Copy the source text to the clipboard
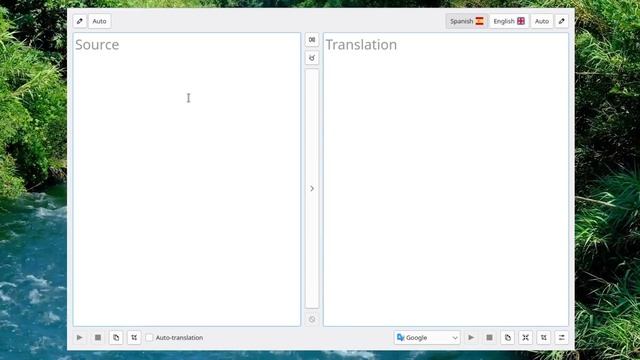The image size is (640, 360). (x=116, y=338)
